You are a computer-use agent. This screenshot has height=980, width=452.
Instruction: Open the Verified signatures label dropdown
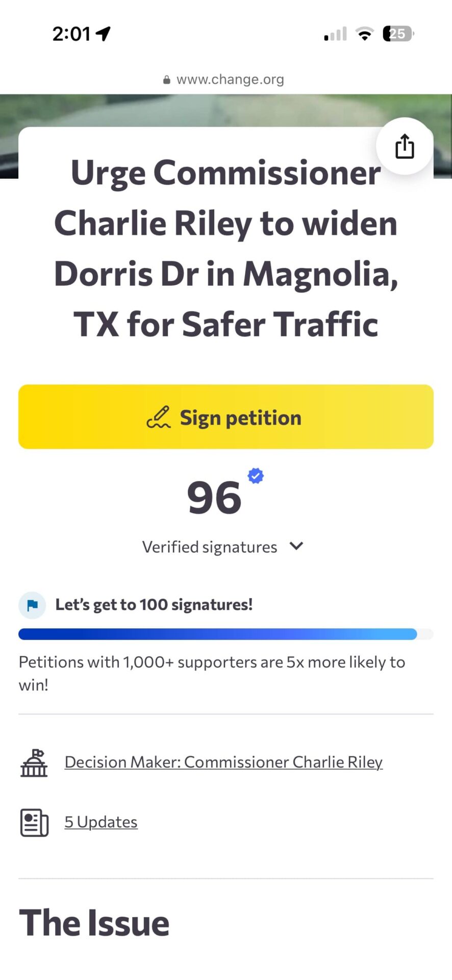209,547
